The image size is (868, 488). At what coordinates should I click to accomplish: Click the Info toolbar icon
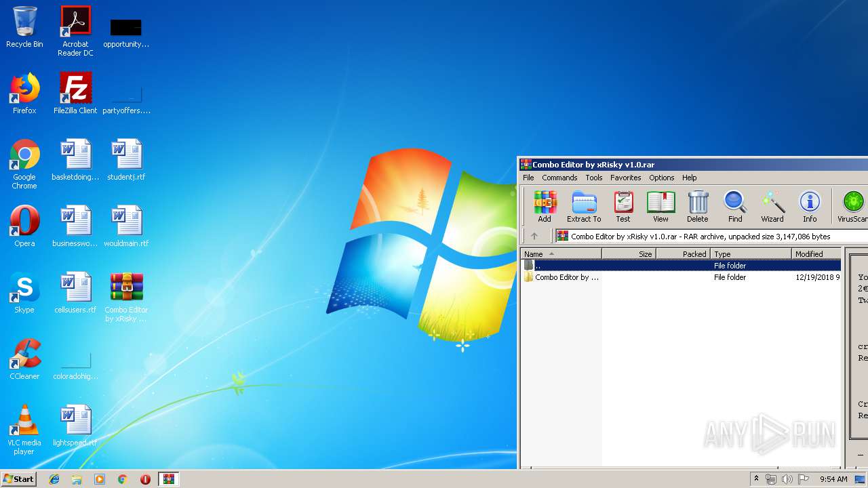[810, 206]
